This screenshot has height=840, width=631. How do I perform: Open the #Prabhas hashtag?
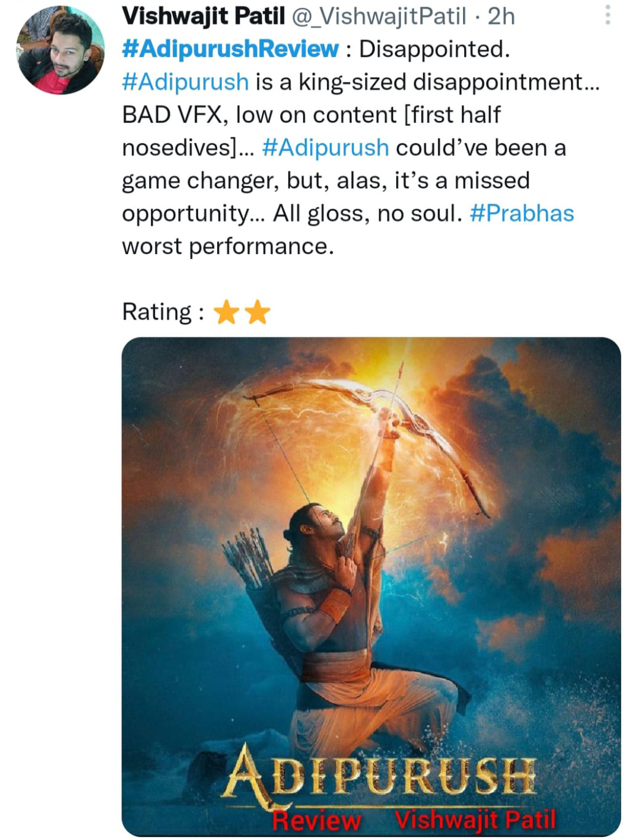click(523, 213)
